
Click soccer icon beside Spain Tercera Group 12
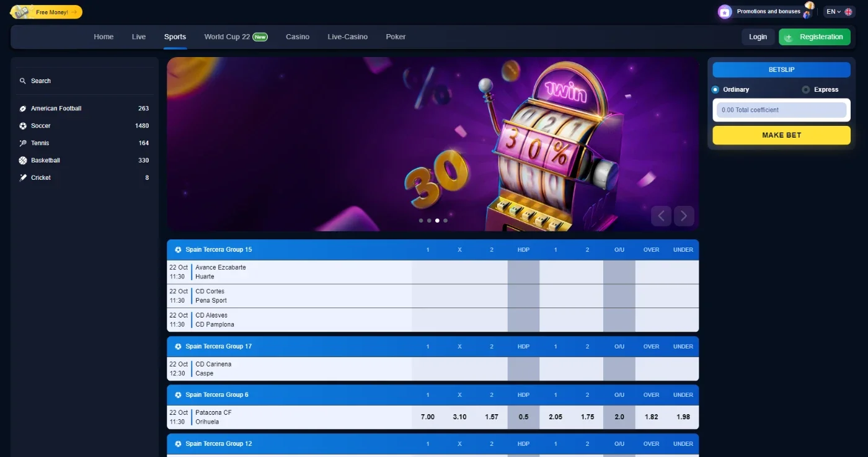click(x=178, y=444)
